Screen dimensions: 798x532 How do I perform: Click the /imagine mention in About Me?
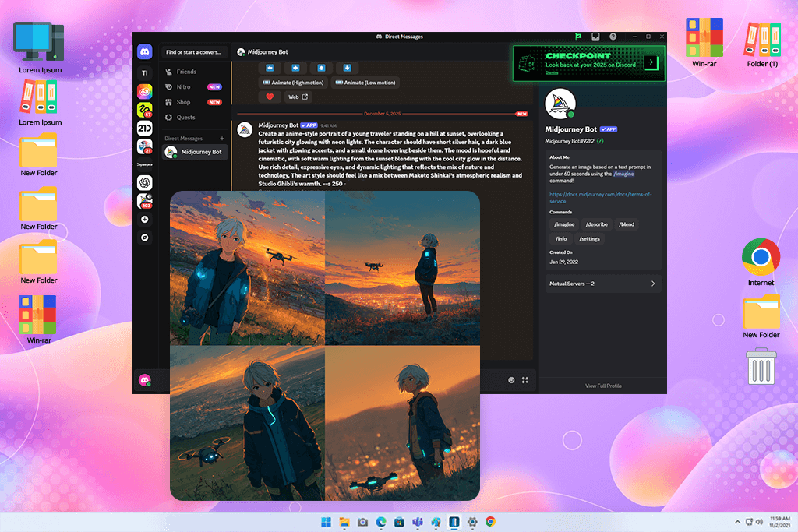click(x=623, y=174)
